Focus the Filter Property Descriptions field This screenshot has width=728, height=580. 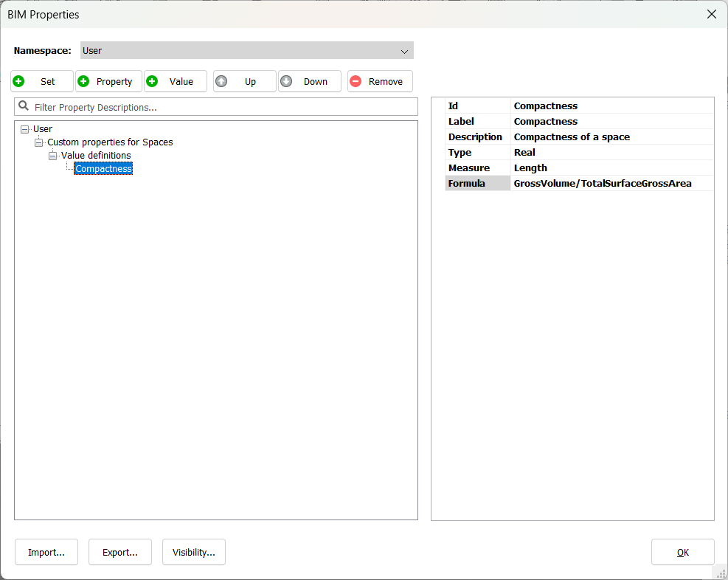click(x=221, y=107)
